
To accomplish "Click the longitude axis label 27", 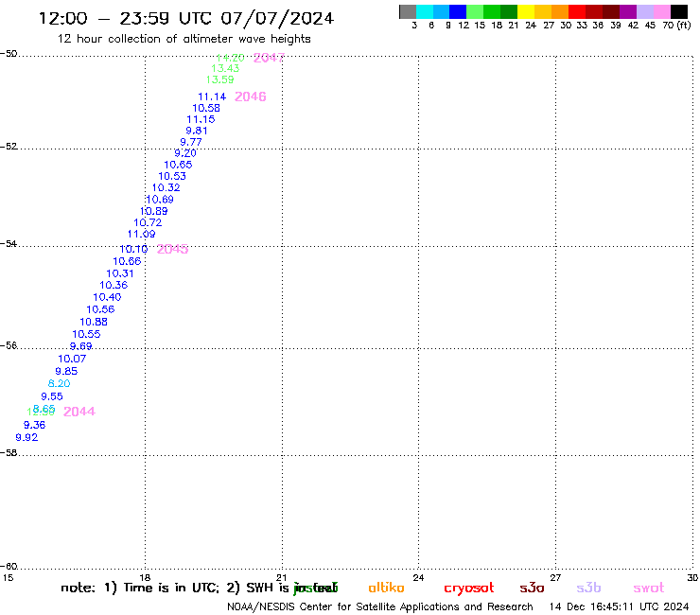I will [555, 578].
